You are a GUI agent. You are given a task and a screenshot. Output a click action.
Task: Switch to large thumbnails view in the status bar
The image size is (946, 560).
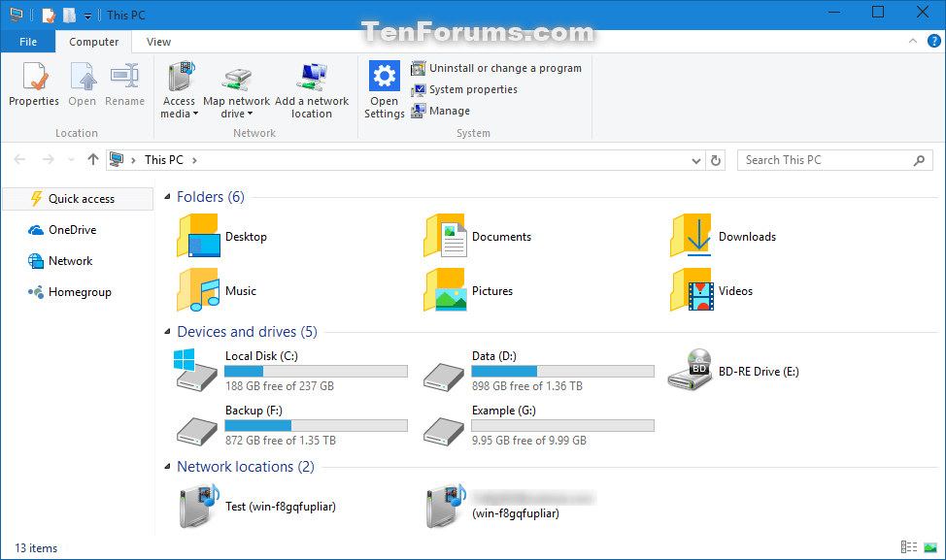coord(930,547)
